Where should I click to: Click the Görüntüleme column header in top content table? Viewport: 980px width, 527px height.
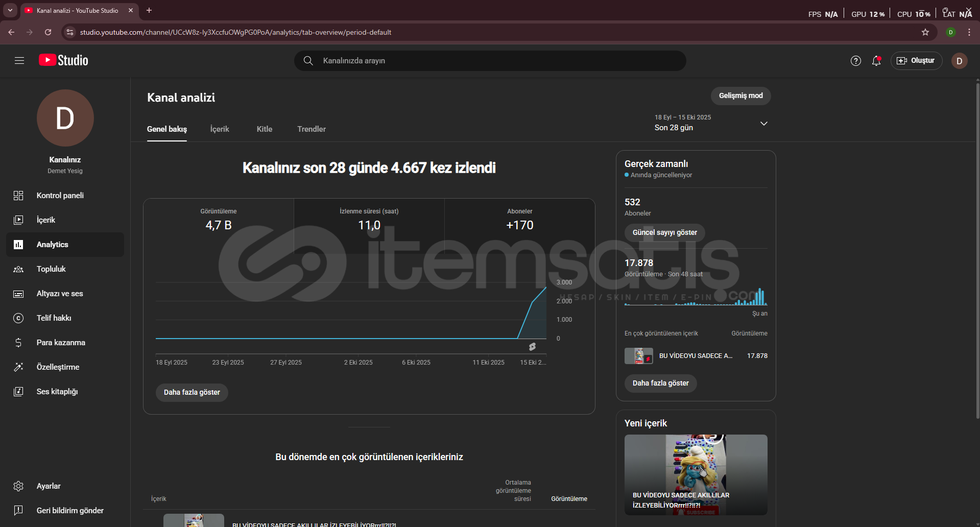pos(569,499)
